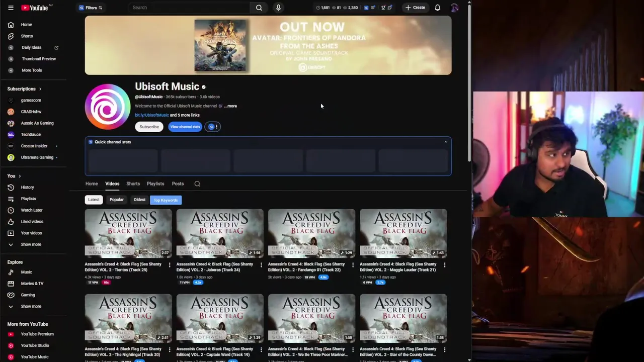
Task: Switch to the Videos tab
Action: [112, 184]
